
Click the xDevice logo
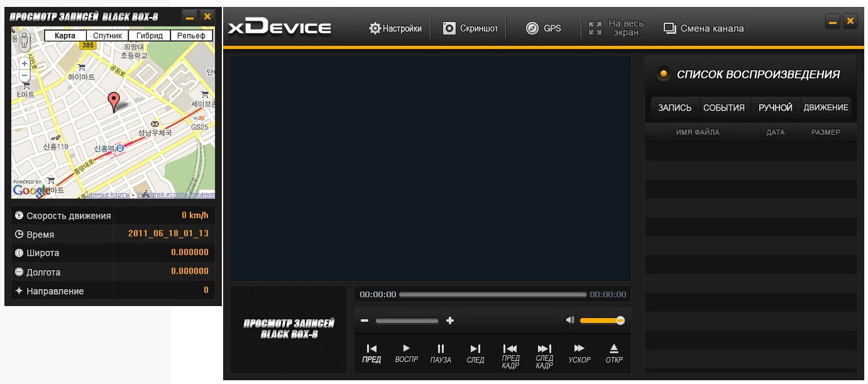tap(279, 28)
